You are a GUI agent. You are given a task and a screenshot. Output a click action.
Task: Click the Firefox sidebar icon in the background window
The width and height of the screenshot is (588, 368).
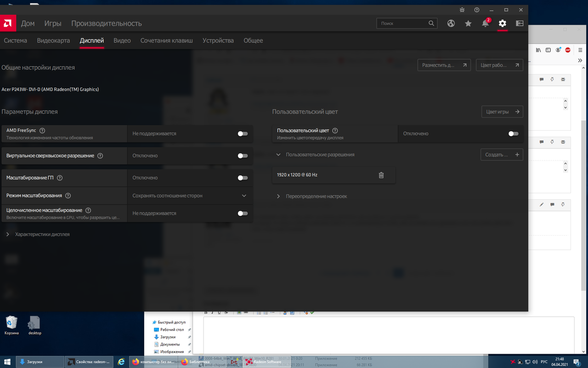pyautogui.click(x=548, y=50)
